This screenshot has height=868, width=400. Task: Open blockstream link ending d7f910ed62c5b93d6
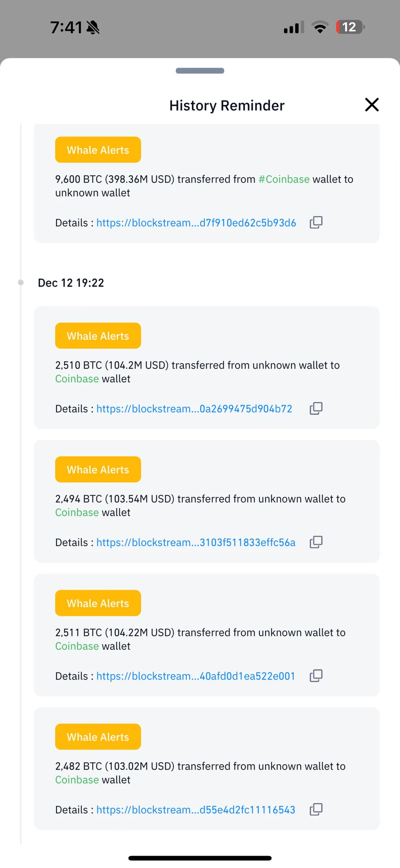[x=196, y=223]
